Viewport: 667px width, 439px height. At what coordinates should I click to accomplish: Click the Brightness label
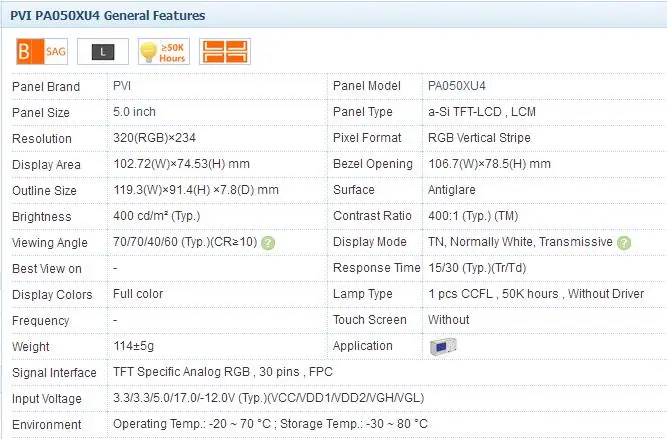click(x=42, y=217)
